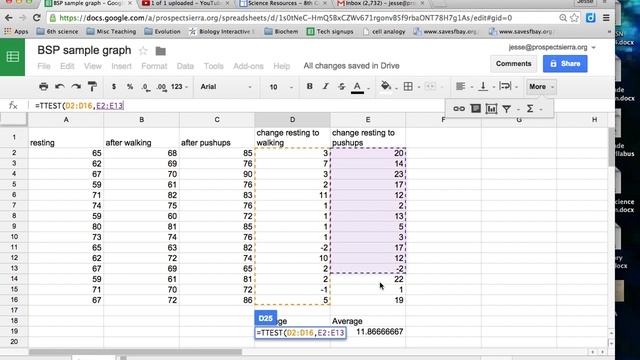The width and height of the screenshot is (640, 360).
Task: Open the fill color picker
Action: 386,87
